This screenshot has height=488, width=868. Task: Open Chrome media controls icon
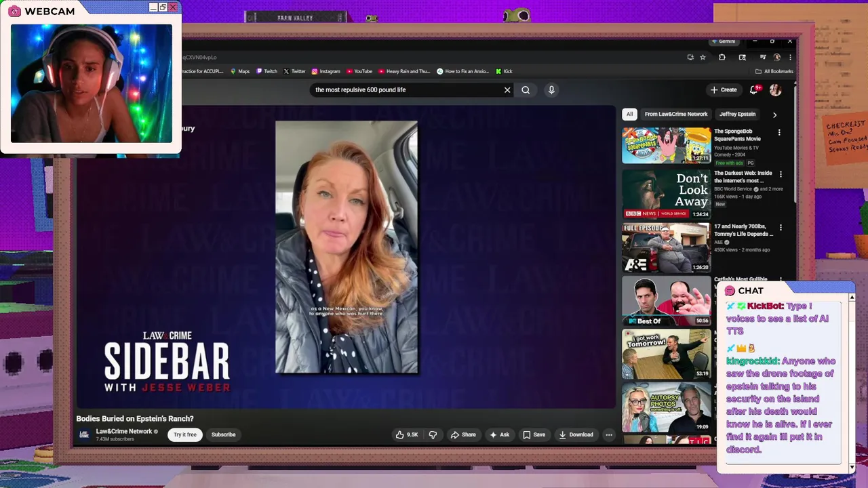click(762, 58)
